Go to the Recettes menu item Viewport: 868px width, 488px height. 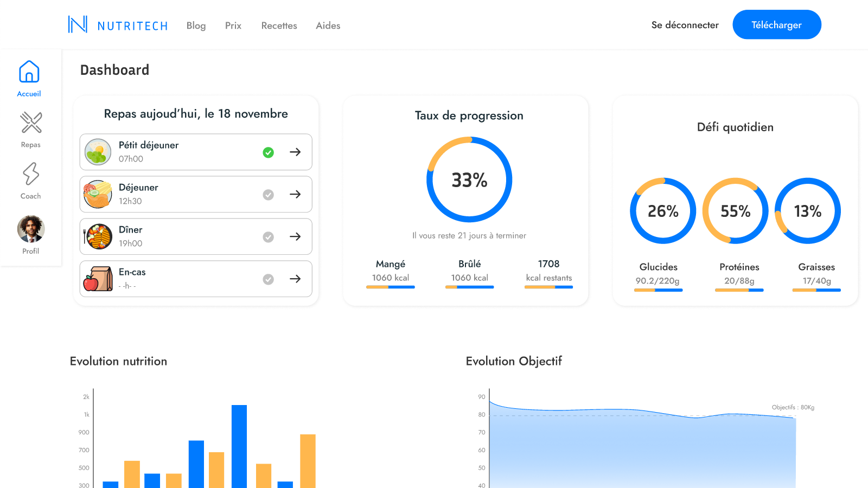(x=279, y=25)
